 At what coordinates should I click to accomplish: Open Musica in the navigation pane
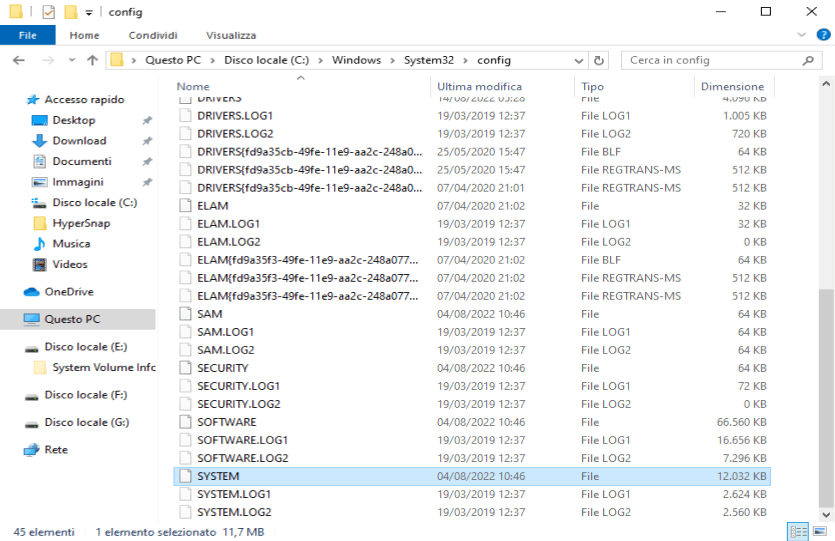[71, 244]
